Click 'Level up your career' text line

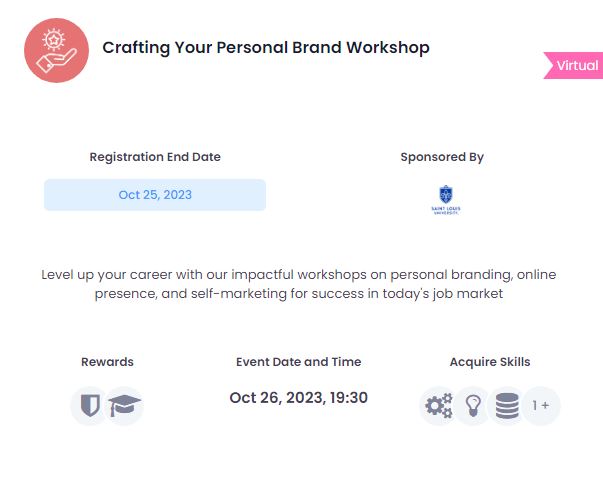point(299,275)
